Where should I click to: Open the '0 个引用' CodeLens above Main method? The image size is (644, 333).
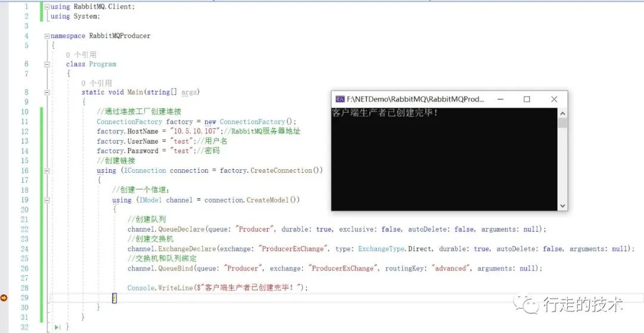tap(97, 83)
